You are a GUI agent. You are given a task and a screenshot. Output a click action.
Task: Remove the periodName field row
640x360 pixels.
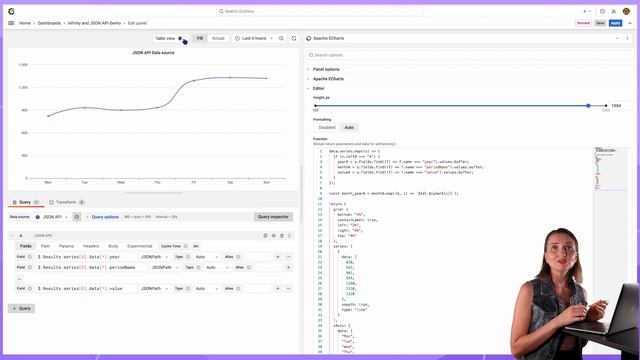coord(19,278)
